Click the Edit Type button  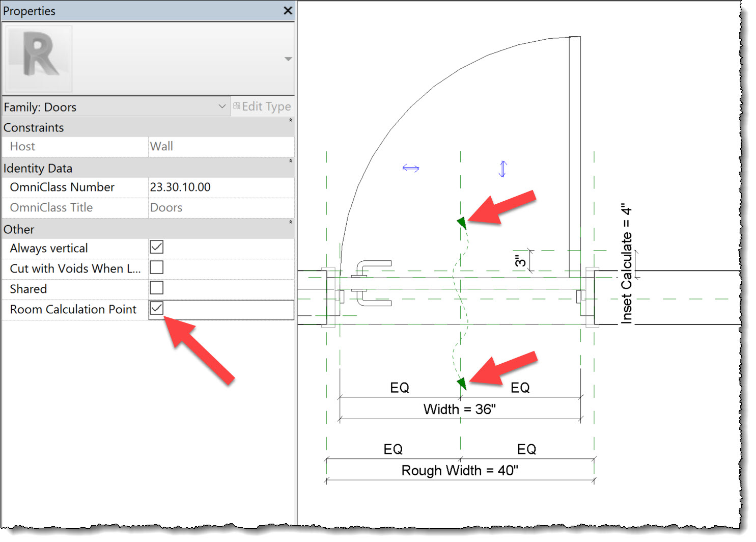point(262,106)
